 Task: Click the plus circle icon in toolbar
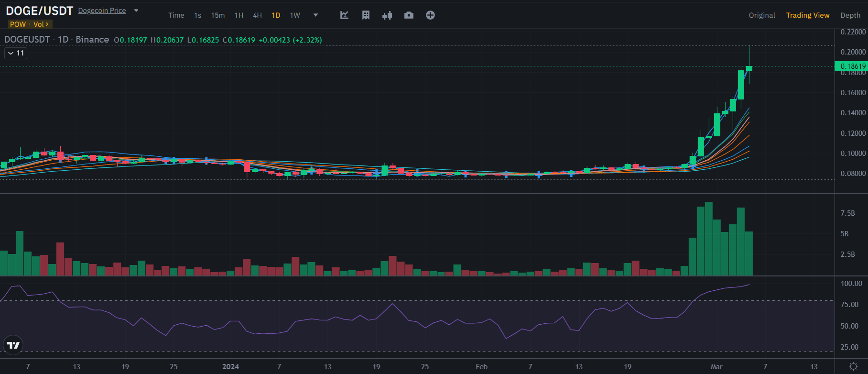point(430,15)
